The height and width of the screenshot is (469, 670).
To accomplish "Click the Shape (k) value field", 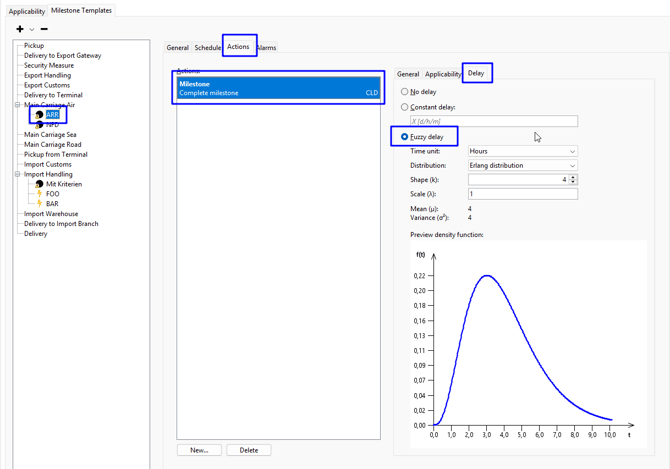I will point(518,180).
